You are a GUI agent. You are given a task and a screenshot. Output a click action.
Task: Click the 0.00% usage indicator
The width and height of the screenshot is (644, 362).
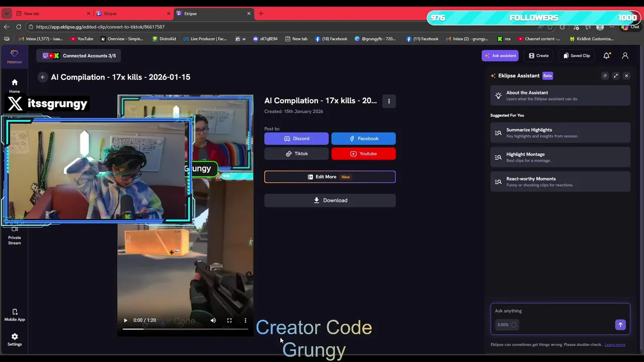coord(507,325)
